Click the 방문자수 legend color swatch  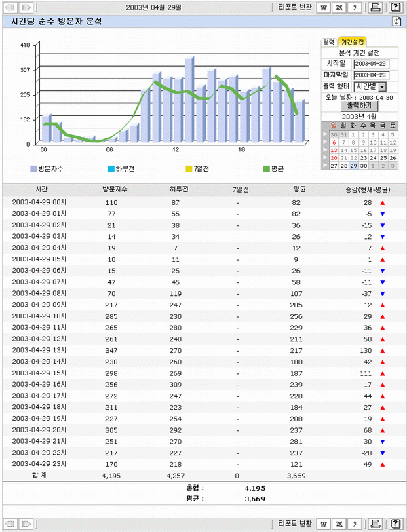33,169
